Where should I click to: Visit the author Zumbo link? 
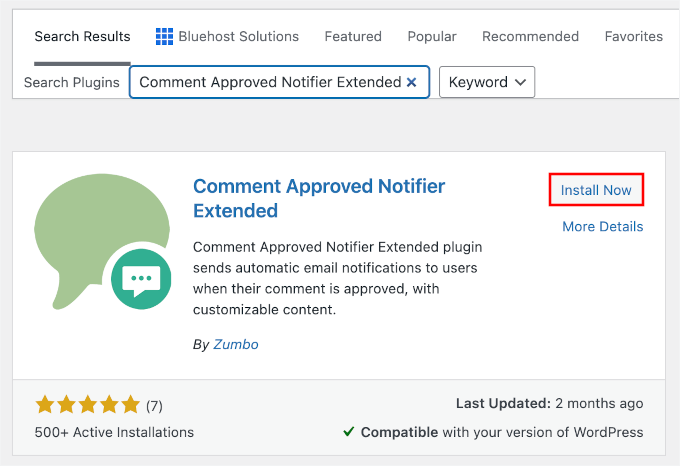(x=235, y=344)
